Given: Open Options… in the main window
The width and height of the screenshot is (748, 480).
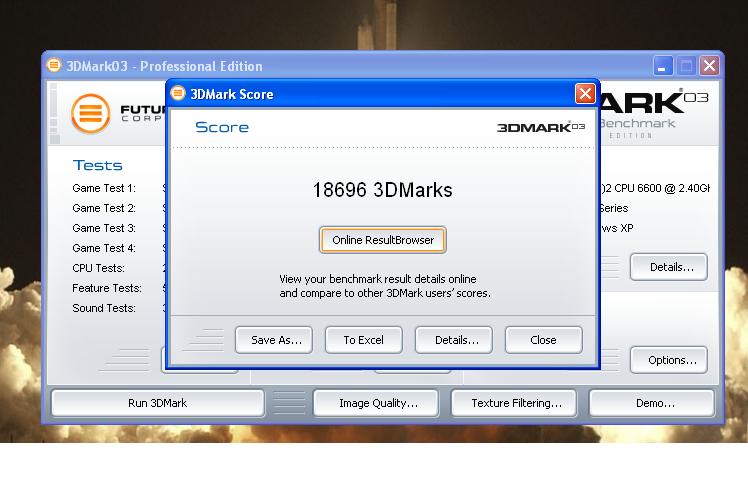Looking at the screenshot, I should (669, 360).
